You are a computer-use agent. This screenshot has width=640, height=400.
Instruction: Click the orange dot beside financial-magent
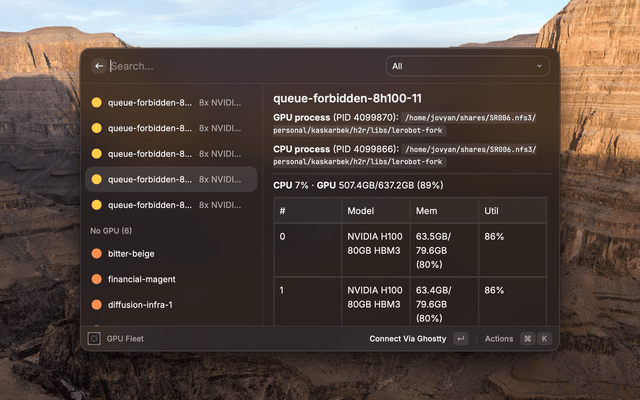tap(97, 280)
